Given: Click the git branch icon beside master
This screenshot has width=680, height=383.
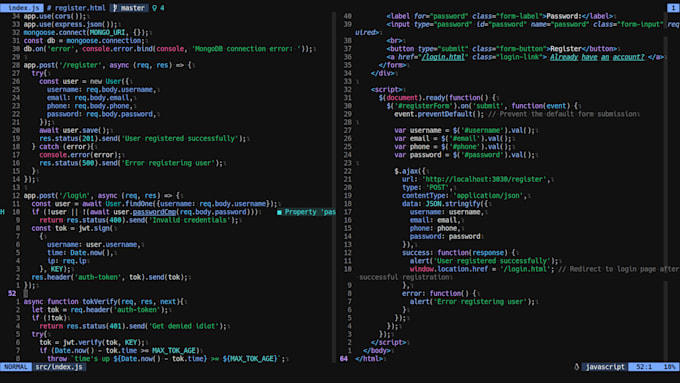Looking at the screenshot, I should (x=115, y=7).
